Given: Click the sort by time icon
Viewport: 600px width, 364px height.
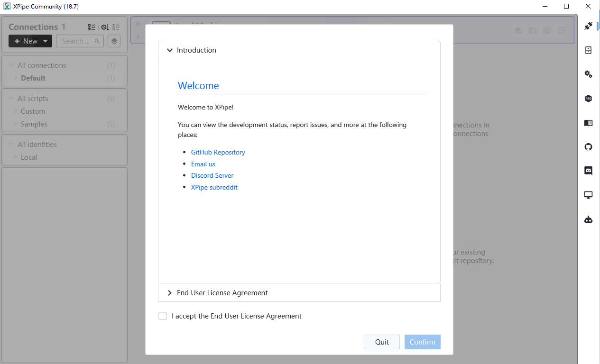Looking at the screenshot, I should click(x=105, y=27).
